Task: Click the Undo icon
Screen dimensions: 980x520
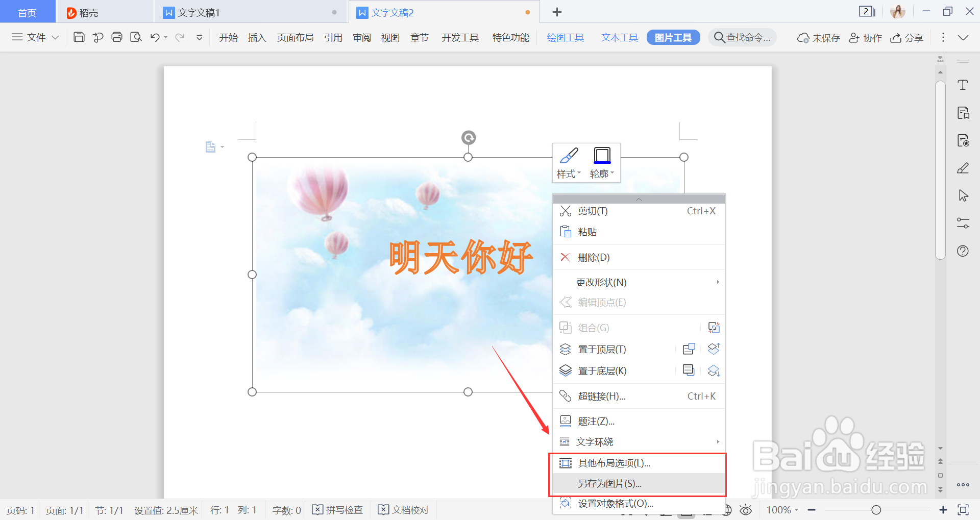Action: [x=154, y=37]
